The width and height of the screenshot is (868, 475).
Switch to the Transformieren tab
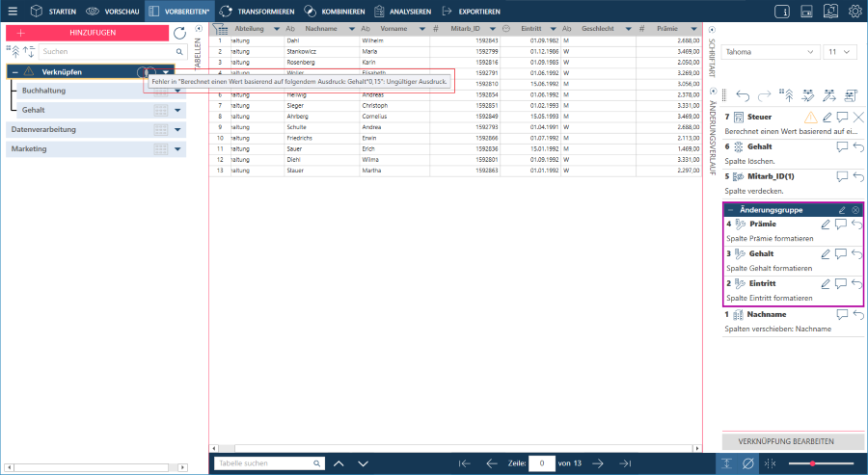(x=256, y=12)
